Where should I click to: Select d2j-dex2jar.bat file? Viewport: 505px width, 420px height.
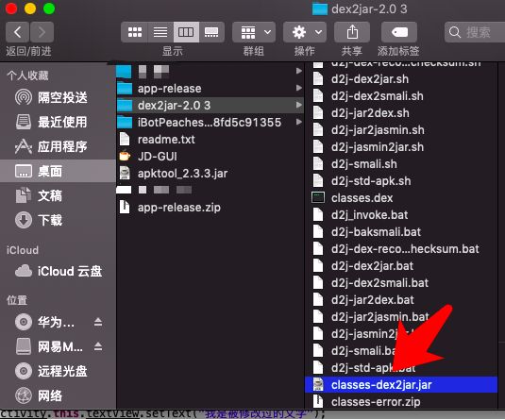click(401, 266)
